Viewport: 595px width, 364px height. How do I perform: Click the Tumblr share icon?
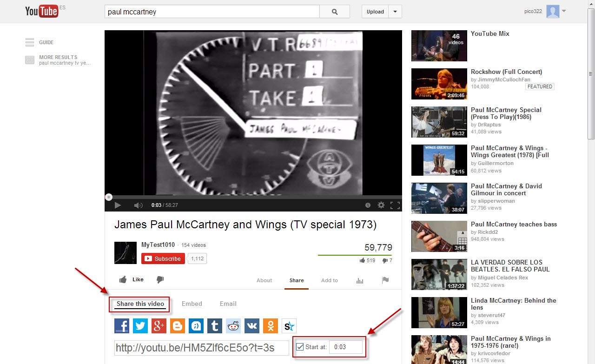tap(214, 326)
